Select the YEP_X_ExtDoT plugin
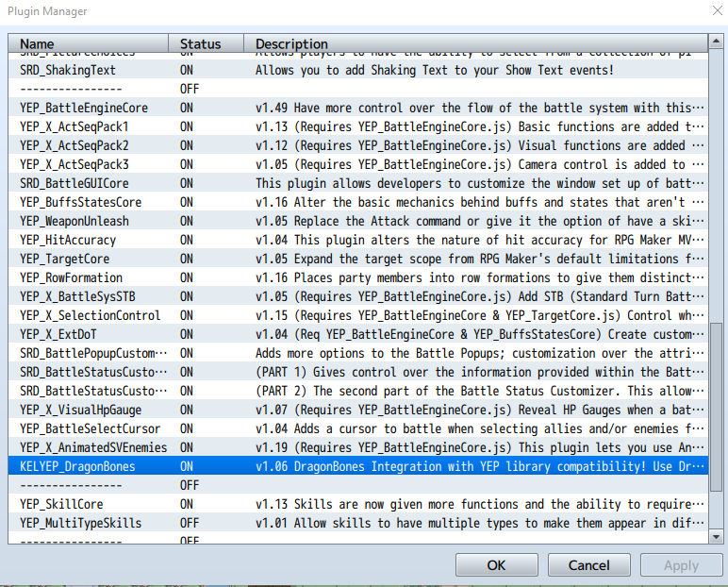 tap(358, 334)
